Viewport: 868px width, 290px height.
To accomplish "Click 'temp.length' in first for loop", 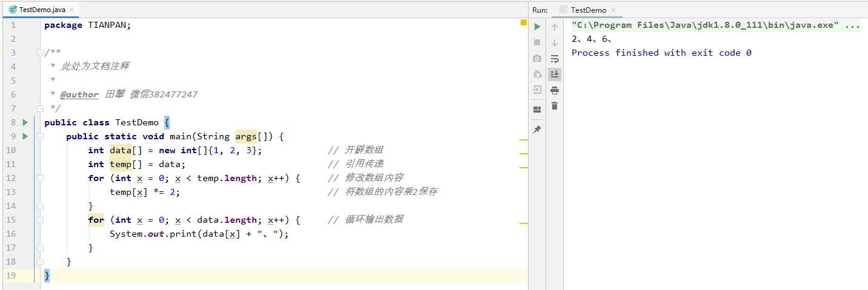I will coord(227,178).
